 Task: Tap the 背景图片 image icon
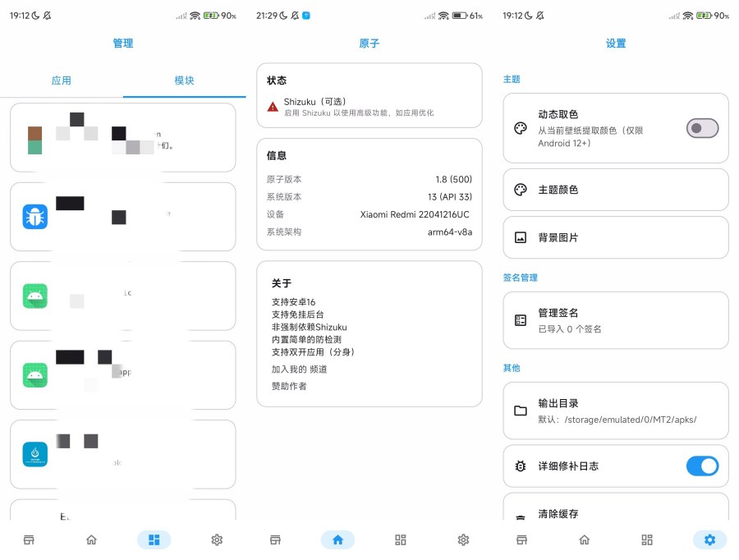[x=521, y=237]
